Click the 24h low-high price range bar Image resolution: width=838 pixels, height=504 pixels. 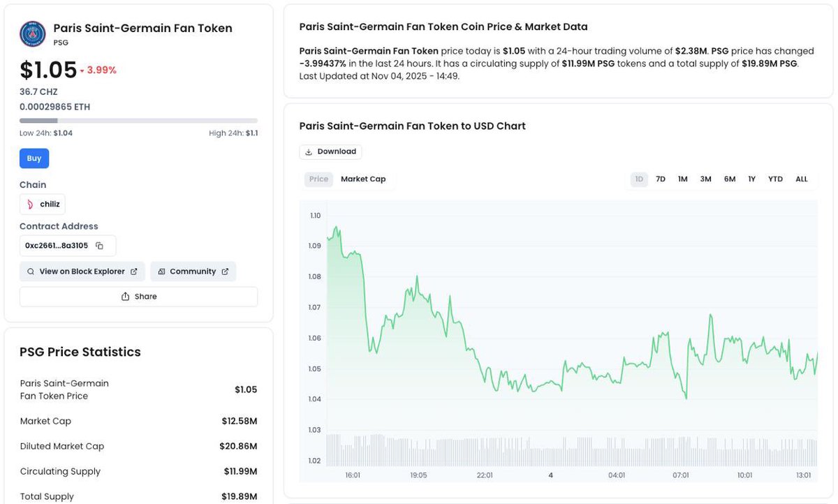138,121
